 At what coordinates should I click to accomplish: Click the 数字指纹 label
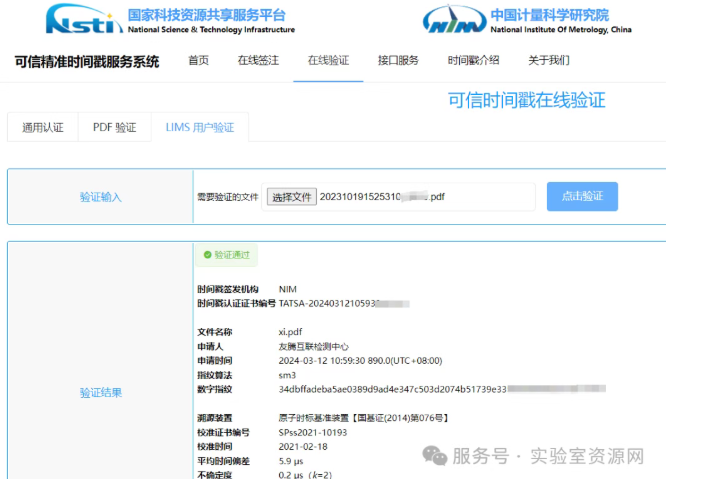[x=215, y=389]
